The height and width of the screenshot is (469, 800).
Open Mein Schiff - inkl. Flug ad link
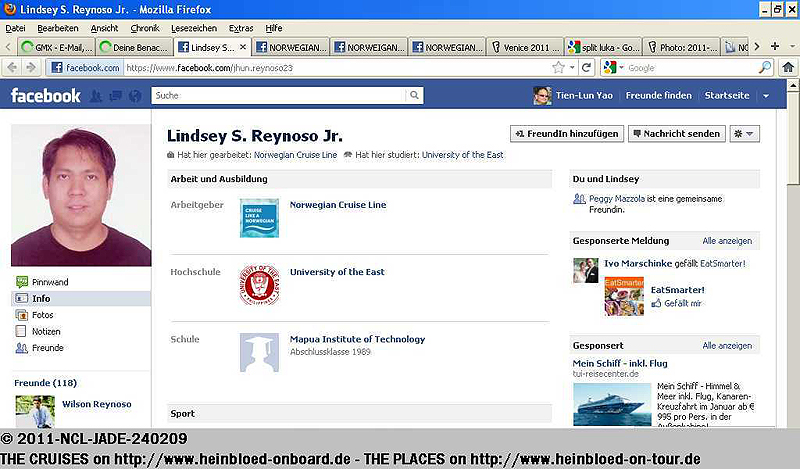click(x=620, y=363)
